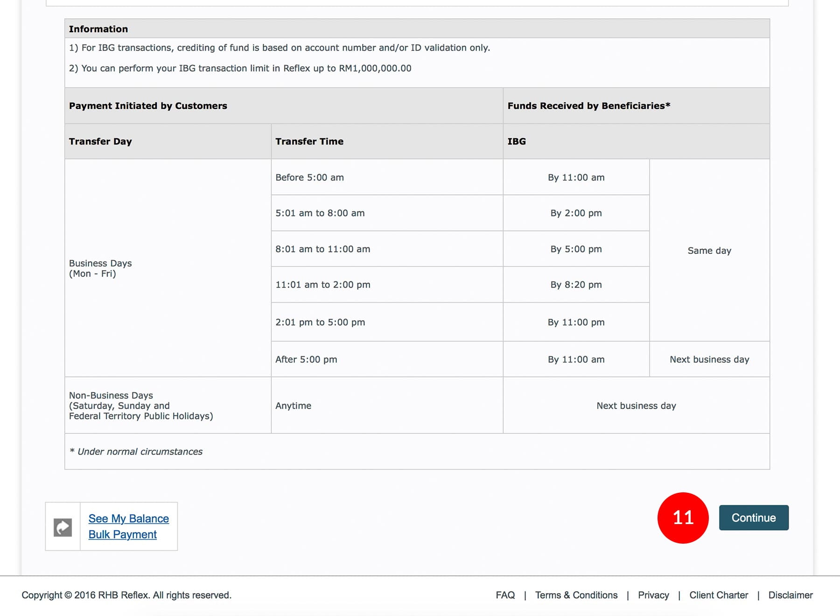Open the FAQ footer link
840x616 pixels.
pos(505,595)
